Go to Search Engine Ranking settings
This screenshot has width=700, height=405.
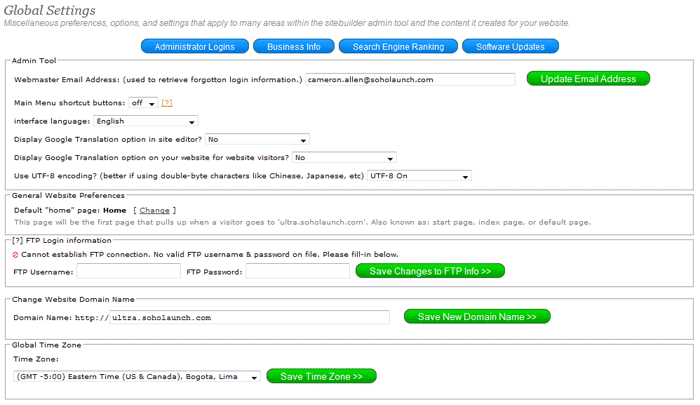398,46
